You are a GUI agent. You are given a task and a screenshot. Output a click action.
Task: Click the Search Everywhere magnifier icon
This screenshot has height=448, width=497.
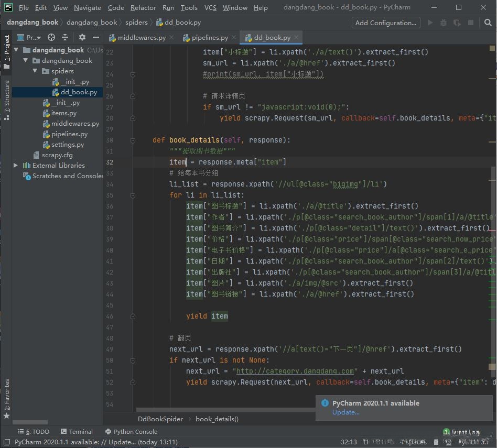pyautogui.click(x=487, y=23)
